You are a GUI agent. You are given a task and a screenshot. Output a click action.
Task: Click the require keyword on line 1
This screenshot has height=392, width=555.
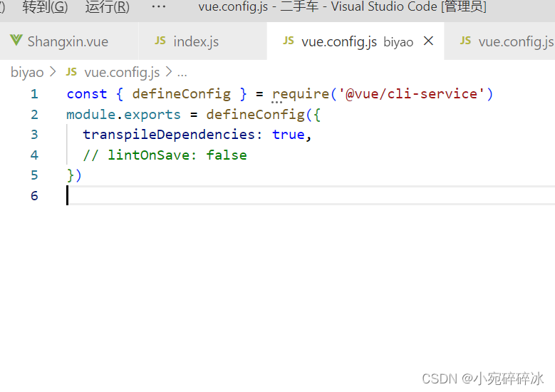coord(301,94)
